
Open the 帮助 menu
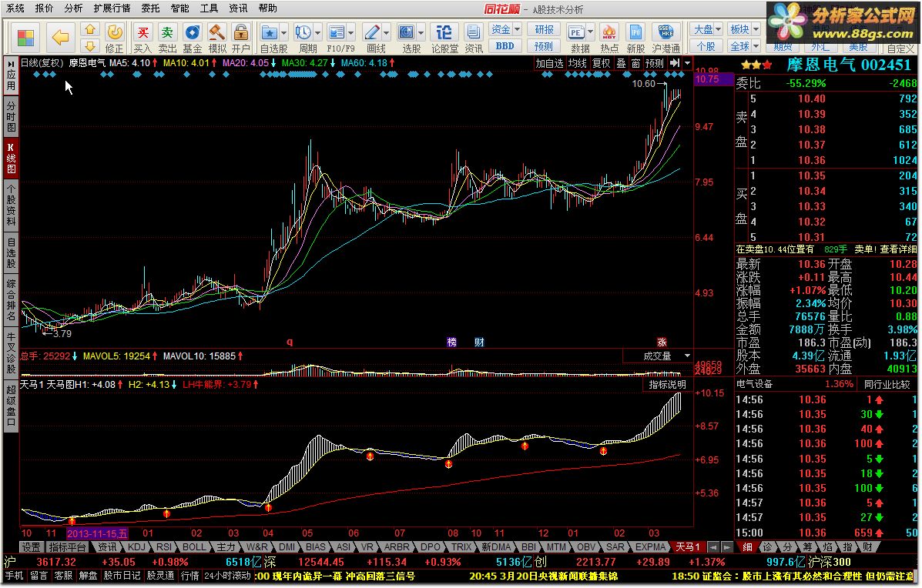267,8
